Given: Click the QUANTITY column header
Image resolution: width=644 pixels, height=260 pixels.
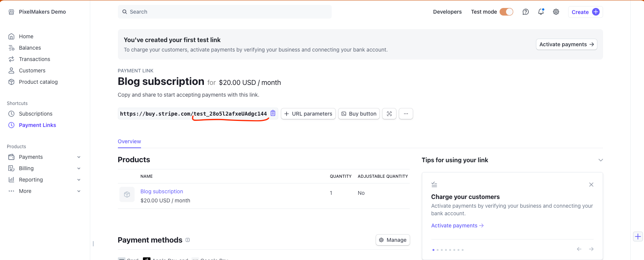Looking at the screenshot, I should tap(341, 176).
